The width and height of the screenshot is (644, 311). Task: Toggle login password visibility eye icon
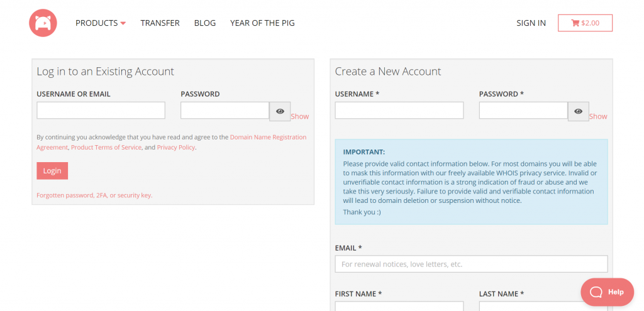coord(280,111)
